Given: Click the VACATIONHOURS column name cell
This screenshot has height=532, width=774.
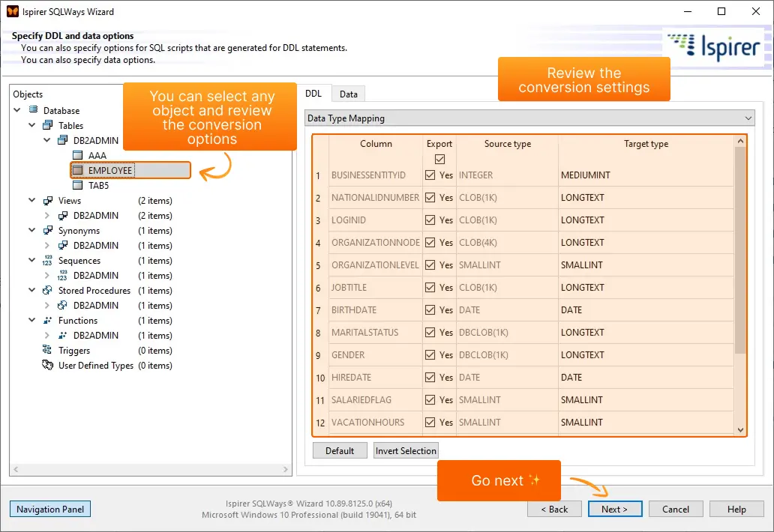Looking at the screenshot, I should 376,422.
